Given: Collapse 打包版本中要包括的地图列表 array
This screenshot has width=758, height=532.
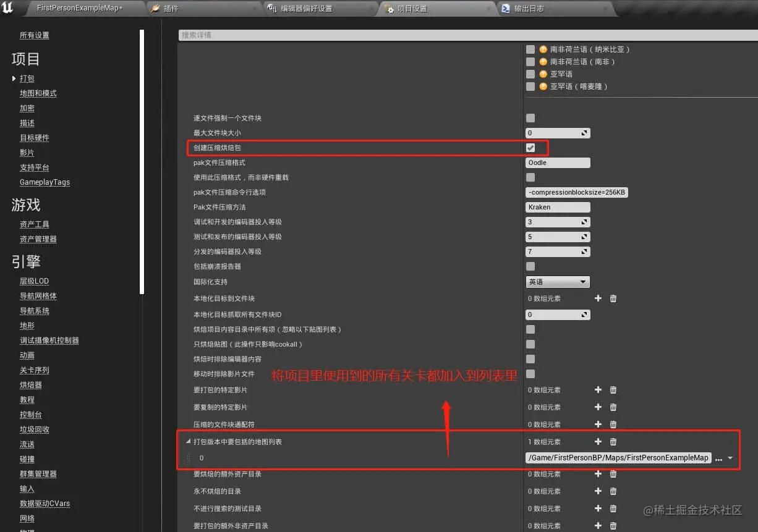Looking at the screenshot, I should (189, 442).
